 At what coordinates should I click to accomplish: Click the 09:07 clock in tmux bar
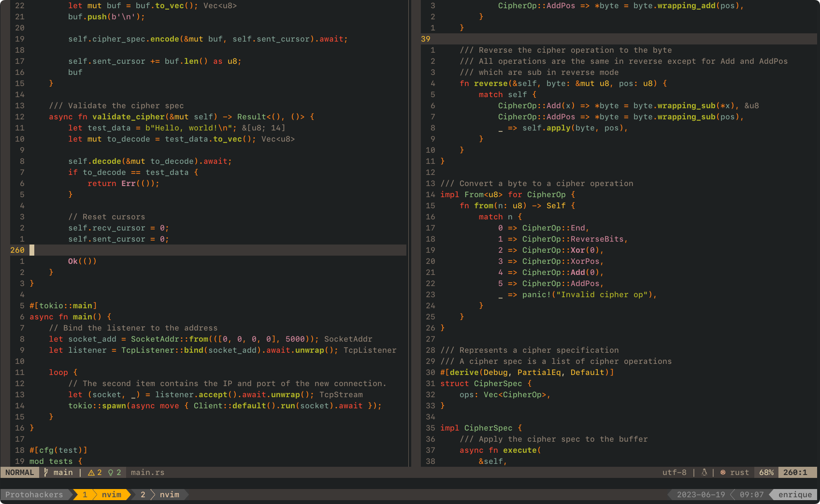click(752, 495)
